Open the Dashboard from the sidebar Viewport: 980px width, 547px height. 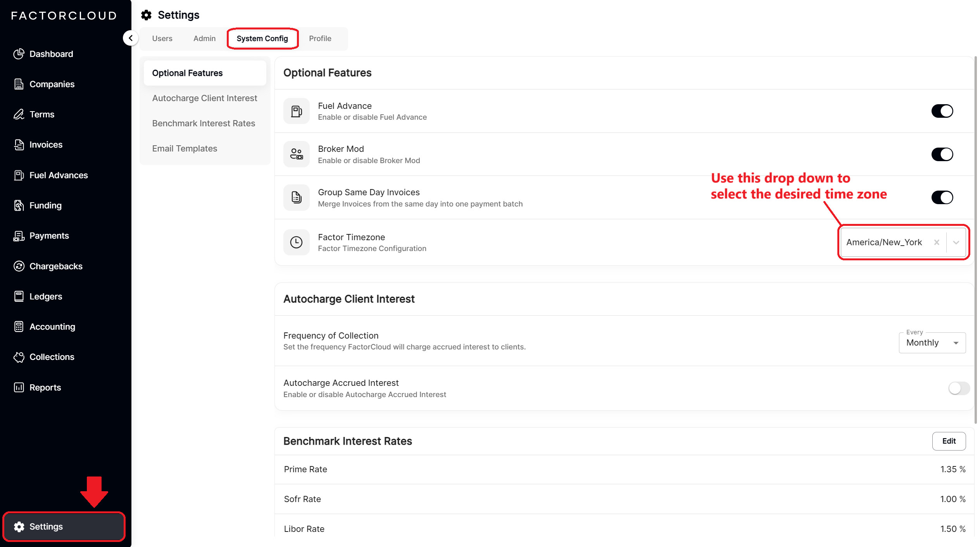point(50,54)
